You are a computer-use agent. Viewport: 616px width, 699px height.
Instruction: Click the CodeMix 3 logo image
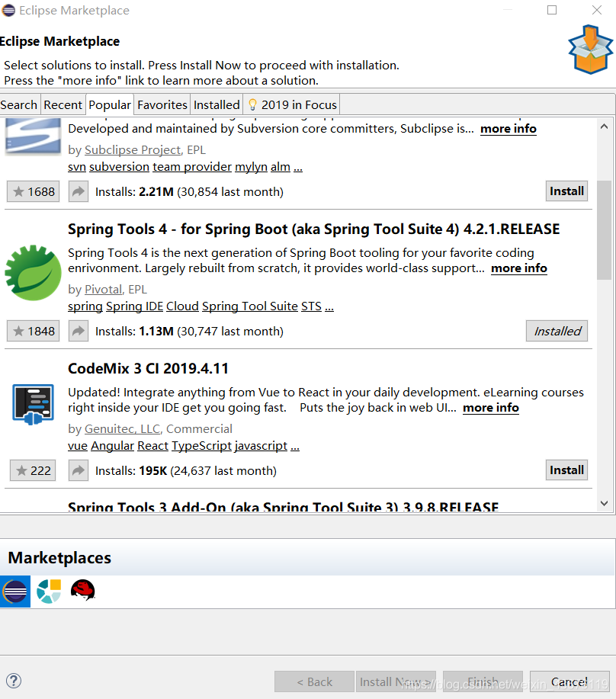(33, 404)
